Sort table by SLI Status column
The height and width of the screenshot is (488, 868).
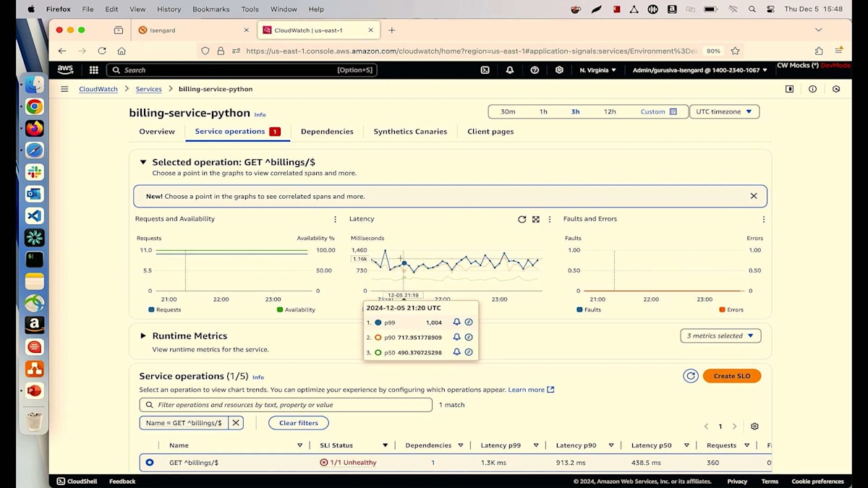coord(385,445)
